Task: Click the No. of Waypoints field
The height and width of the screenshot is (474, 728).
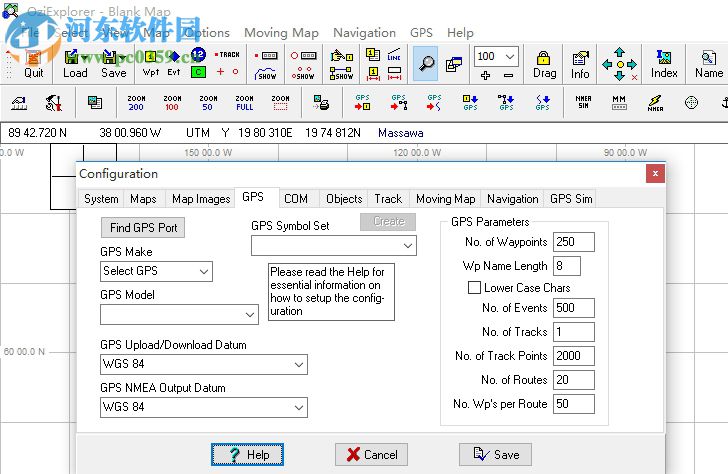Action: [x=574, y=242]
